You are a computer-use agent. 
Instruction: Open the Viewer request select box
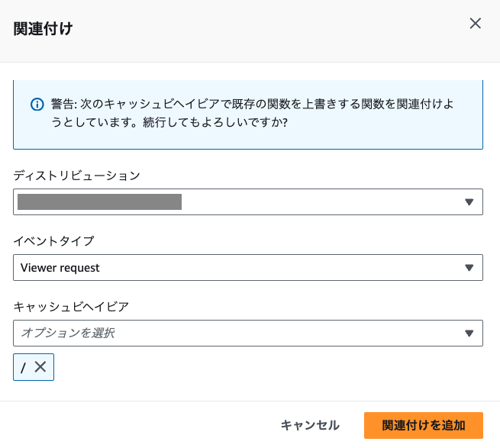tap(248, 268)
